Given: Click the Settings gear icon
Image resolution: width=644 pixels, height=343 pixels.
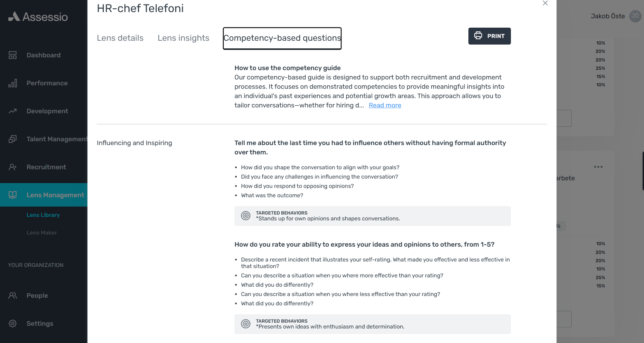Looking at the screenshot, I should pos(13,323).
